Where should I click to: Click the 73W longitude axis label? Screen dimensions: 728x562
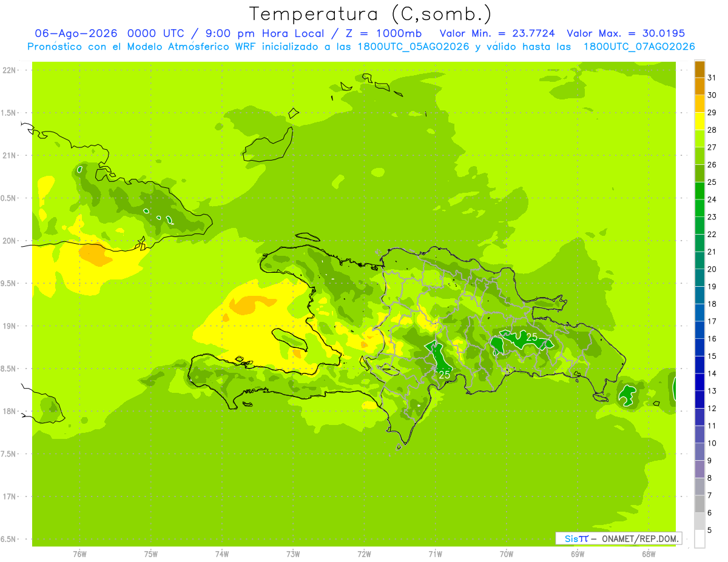[x=293, y=554]
